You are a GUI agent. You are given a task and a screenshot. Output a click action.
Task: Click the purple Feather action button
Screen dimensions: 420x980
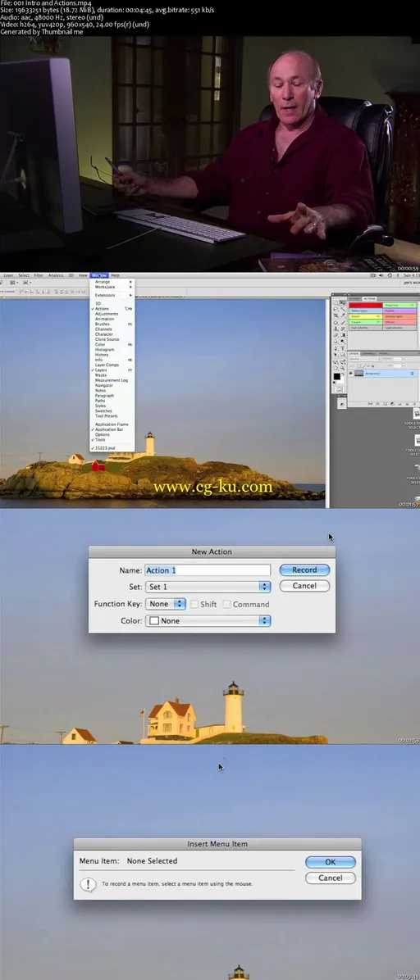click(x=400, y=311)
